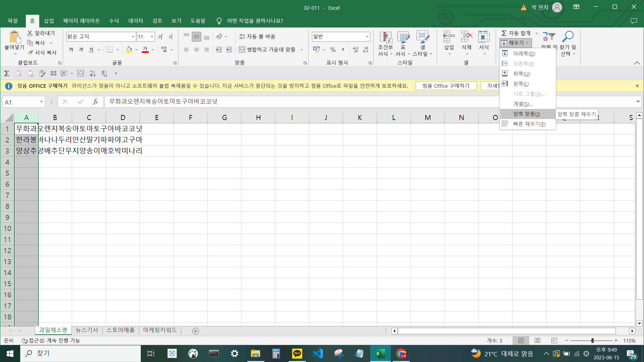Open the font size dropdown

(152, 37)
